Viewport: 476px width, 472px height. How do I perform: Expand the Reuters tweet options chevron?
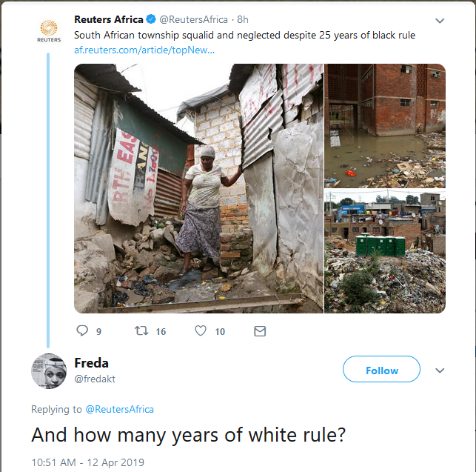click(440, 20)
